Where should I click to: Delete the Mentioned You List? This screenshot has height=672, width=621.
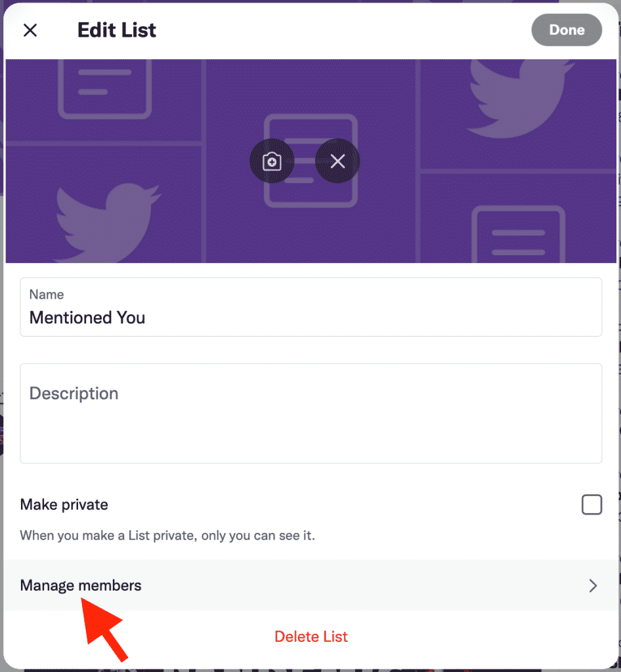(310, 636)
